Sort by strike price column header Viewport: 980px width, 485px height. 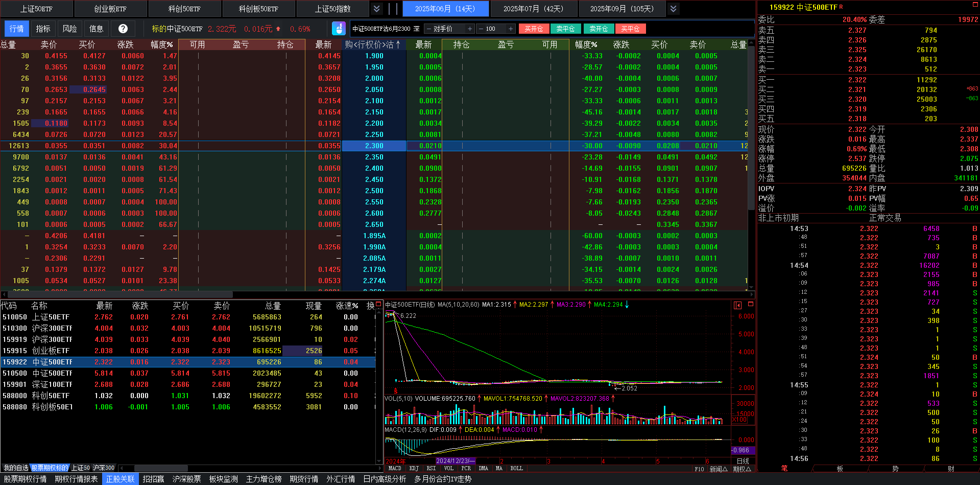point(373,44)
